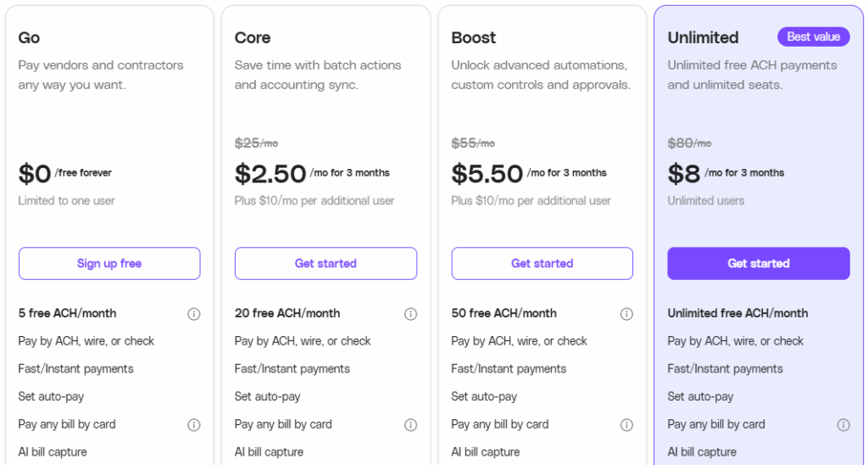View Boost plan's Pay any bill by card info
This screenshot has width=868, height=465.
click(626, 424)
